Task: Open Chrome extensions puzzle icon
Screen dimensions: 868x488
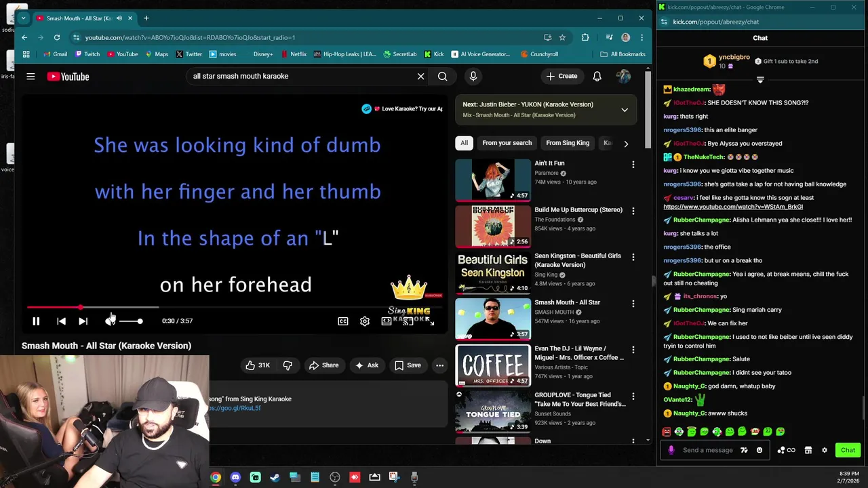Action: click(x=585, y=37)
